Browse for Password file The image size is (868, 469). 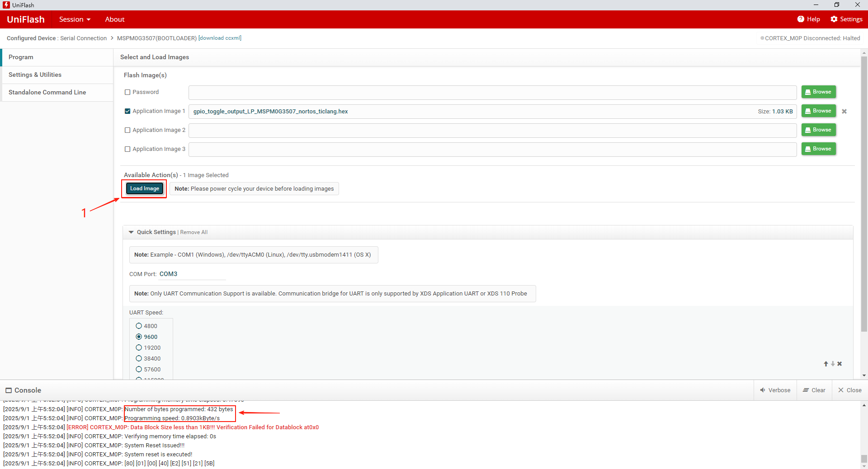819,92
